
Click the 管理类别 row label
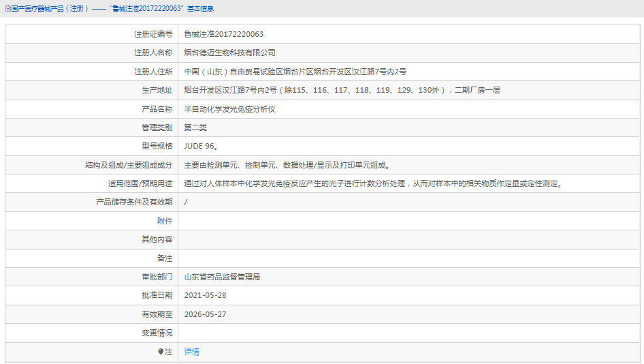(157, 127)
